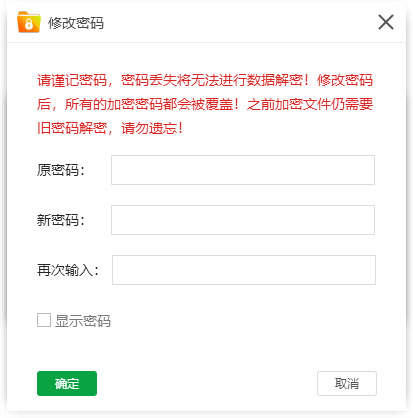Click the 再次输入: label

pos(68,270)
